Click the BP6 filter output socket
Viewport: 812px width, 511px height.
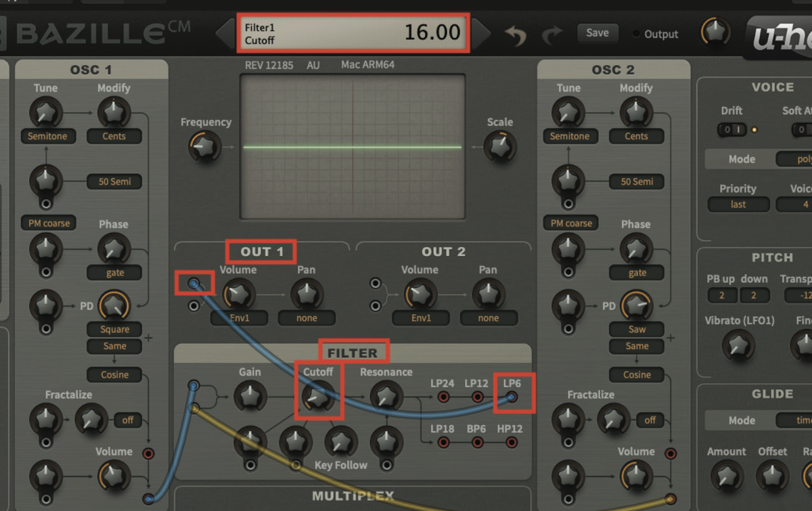pyautogui.click(x=477, y=443)
